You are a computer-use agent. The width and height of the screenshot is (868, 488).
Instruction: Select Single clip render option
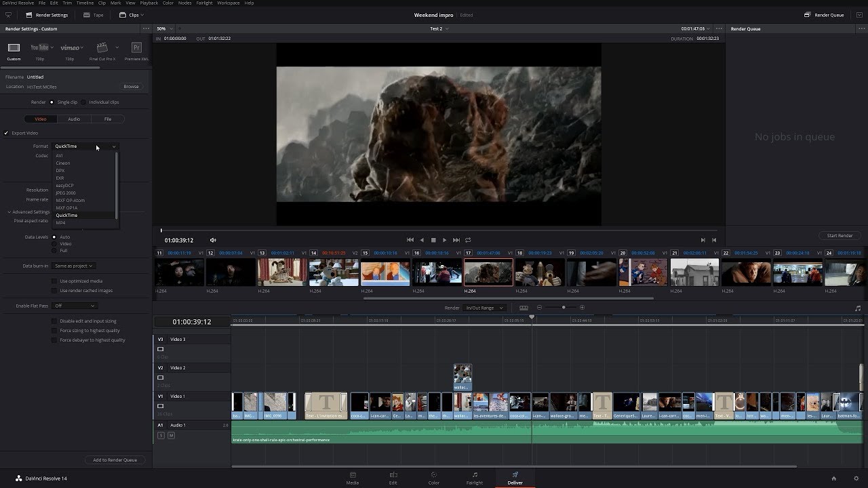[x=52, y=102]
